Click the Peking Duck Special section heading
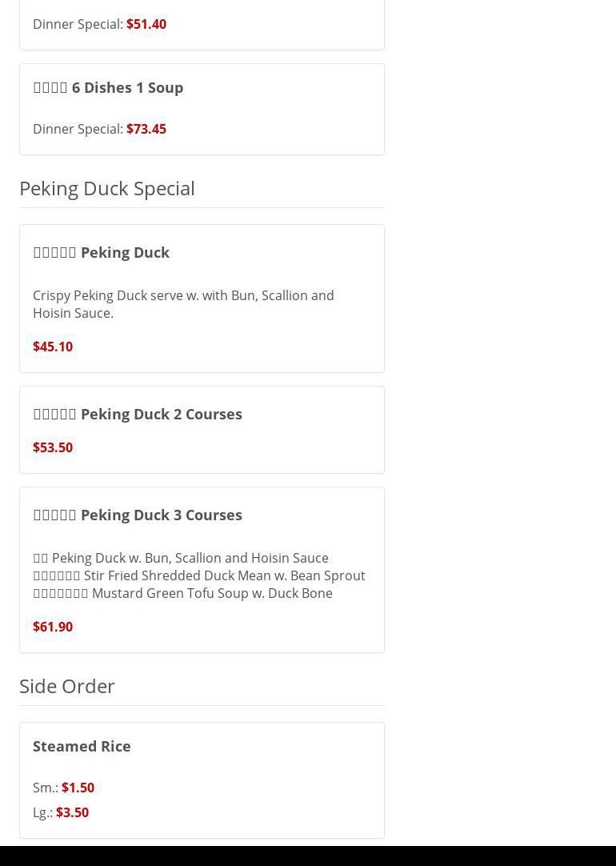The image size is (616, 866). click(x=107, y=188)
